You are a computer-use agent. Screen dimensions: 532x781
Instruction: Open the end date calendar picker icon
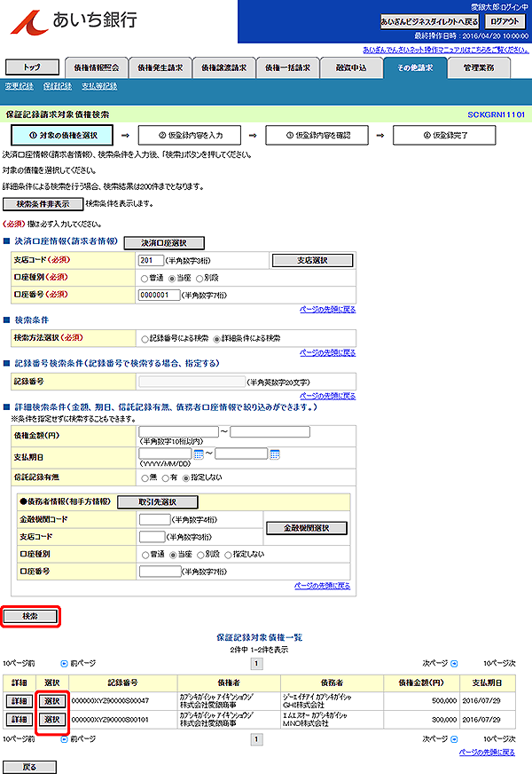(x=275, y=454)
